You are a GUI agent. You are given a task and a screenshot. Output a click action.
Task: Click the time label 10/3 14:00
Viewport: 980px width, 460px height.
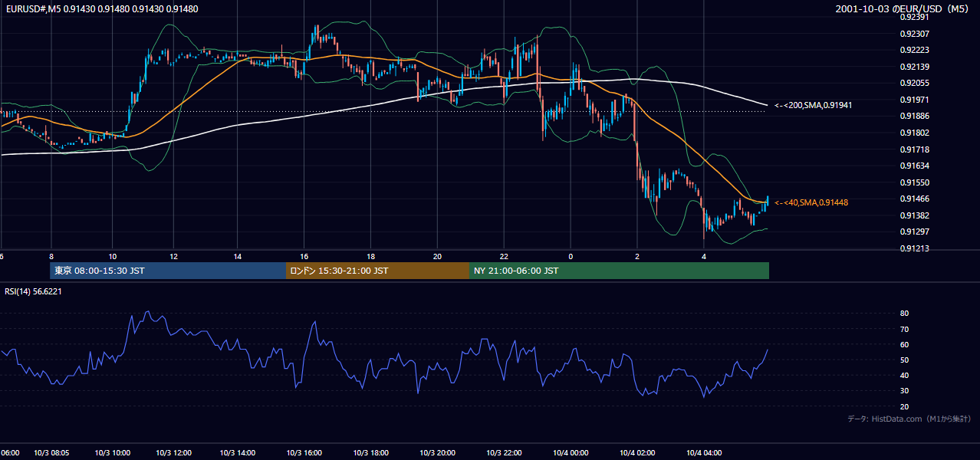click(x=238, y=453)
